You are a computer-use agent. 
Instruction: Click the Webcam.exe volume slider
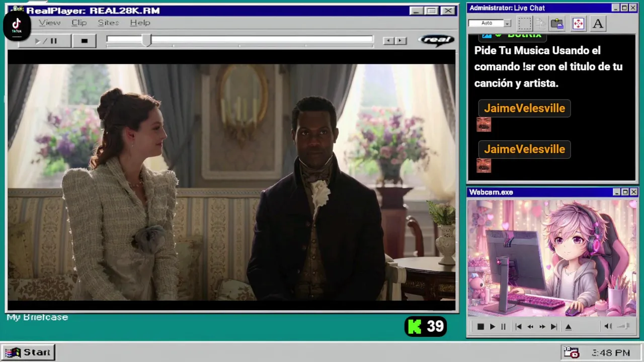pyautogui.click(x=624, y=326)
